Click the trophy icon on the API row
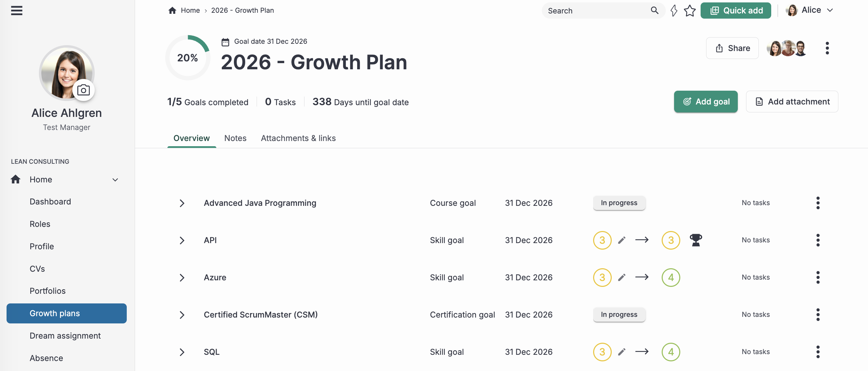Screen dimensions: 868x371 click(x=696, y=240)
